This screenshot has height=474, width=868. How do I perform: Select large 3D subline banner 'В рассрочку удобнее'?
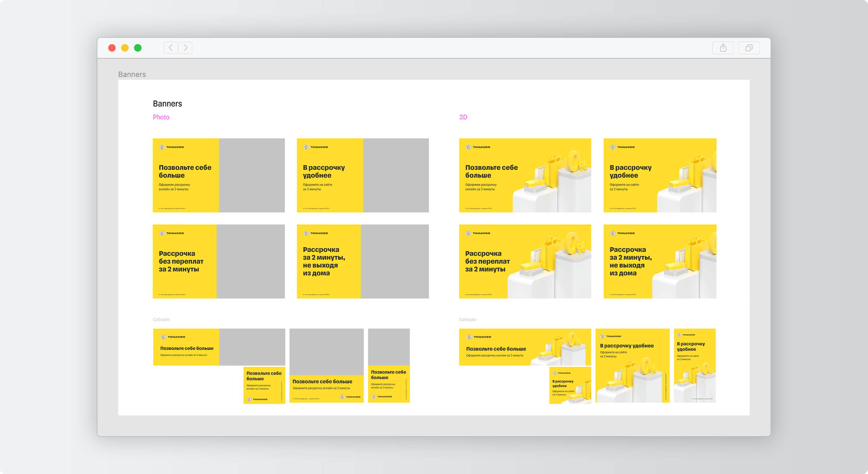[633, 366]
